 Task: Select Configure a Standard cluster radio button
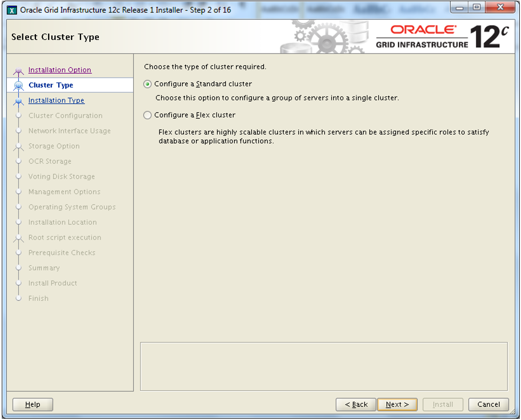(x=147, y=84)
